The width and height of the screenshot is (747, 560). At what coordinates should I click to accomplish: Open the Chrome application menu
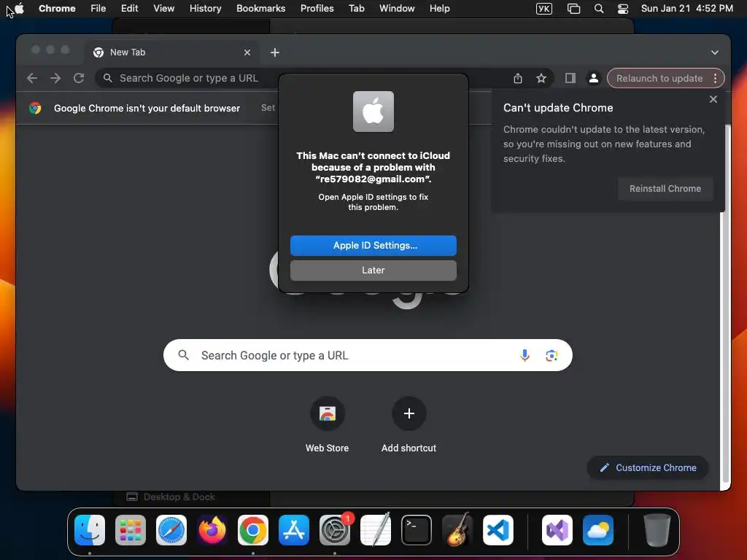coord(57,8)
